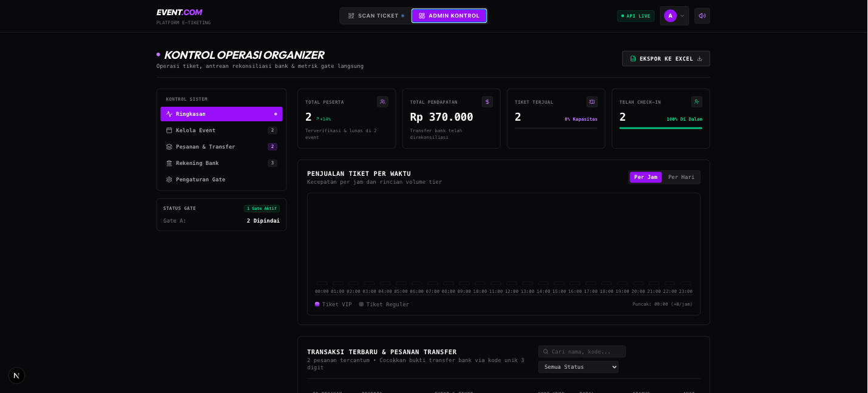Image resolution: width=868 pixels, height=393 pixels.
Task: Open Kelola Event menu item
Action: 222,130
